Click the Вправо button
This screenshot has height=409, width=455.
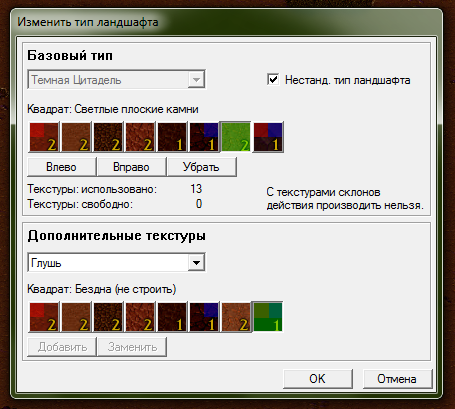click(x=131, y=167)
